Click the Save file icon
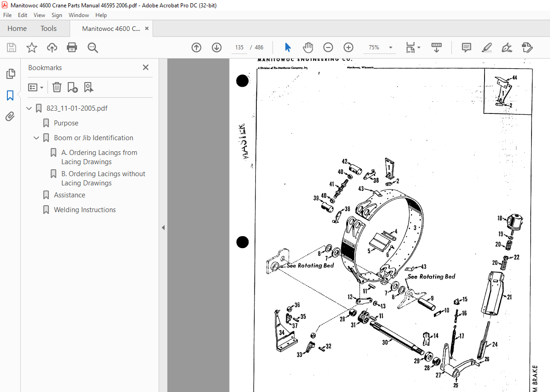The width and height of the screenshot is (550, 392). coord(12,48)
